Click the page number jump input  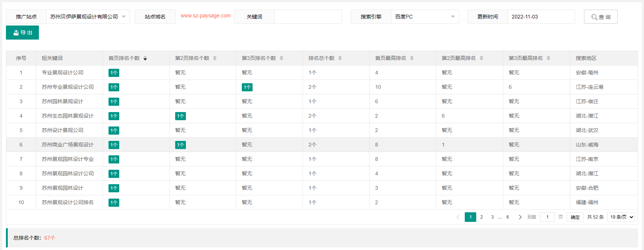coord(547,217)
